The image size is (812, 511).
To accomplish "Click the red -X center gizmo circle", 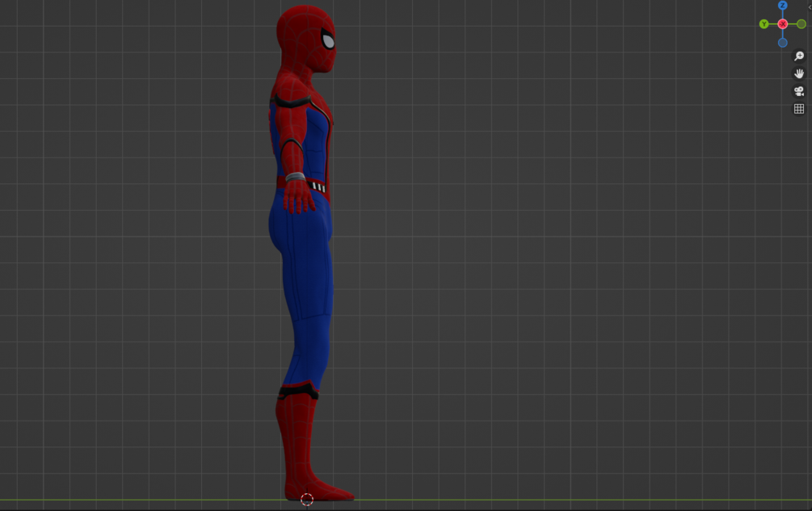I will coord(782,24).
